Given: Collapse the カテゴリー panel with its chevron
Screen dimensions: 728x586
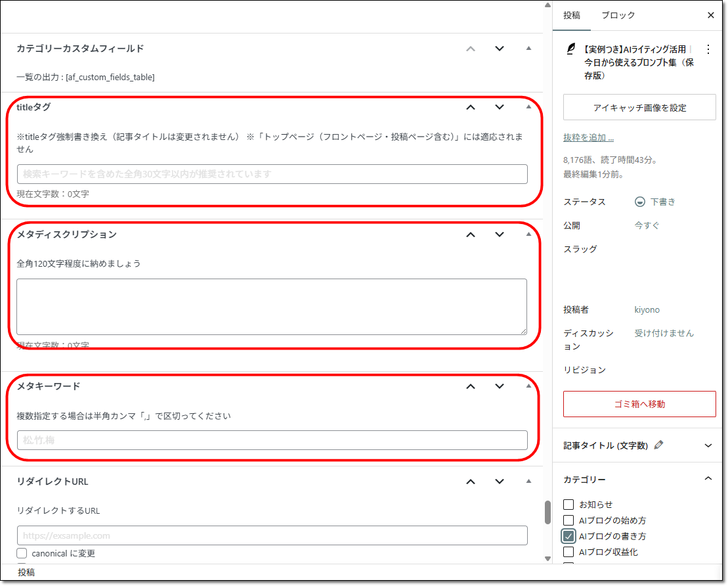Looking at the screenshot, I should point(708,479).
